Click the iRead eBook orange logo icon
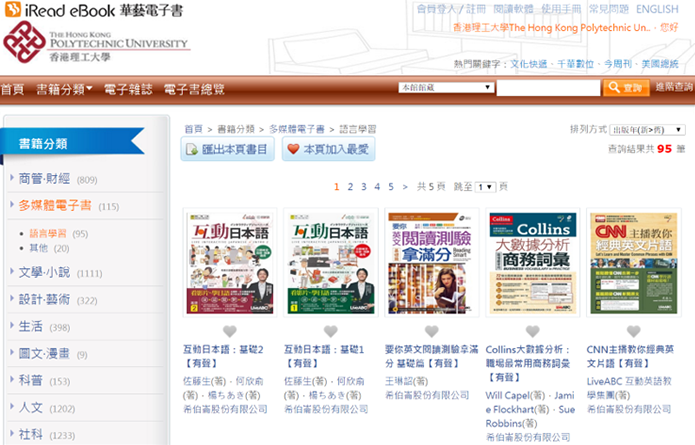 coord(12,9)
